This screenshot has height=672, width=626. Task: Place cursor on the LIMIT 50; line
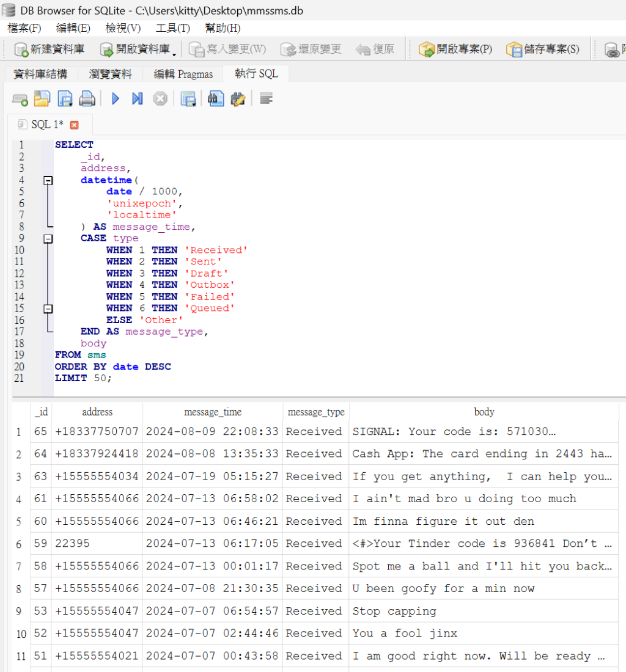click(x=83, y=378)
